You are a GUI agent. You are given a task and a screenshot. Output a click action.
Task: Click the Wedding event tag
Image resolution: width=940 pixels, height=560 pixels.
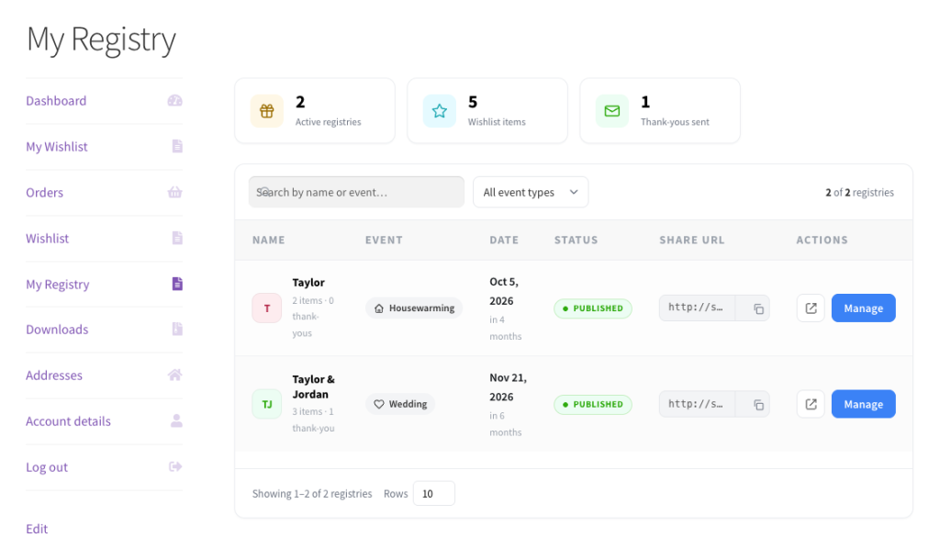[x=400, y=404]
